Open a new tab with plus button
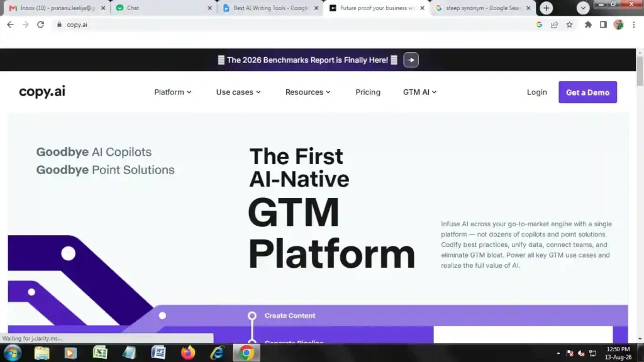644x362 pixels. point(547,8)
